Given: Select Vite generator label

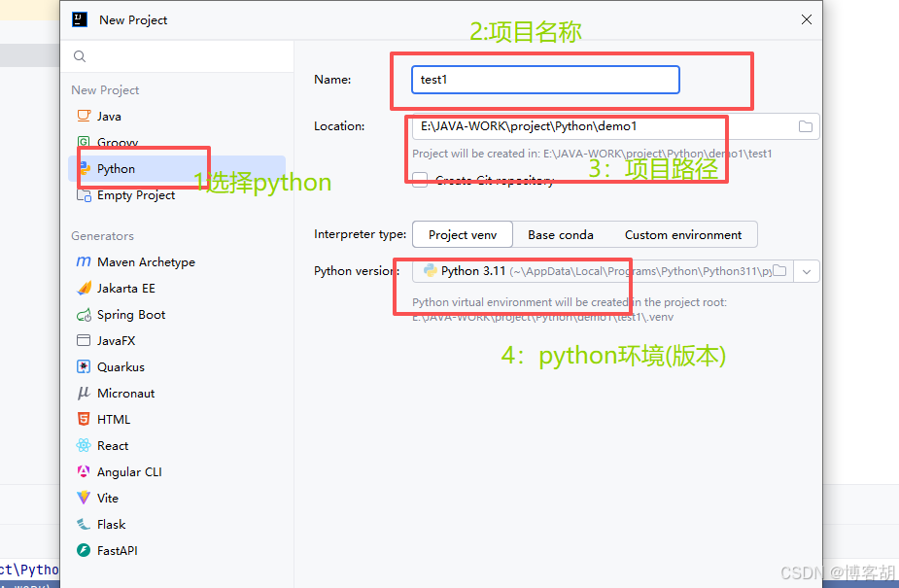Looking at the screenshot, I should pyautogui.click(x=108, y=498).
